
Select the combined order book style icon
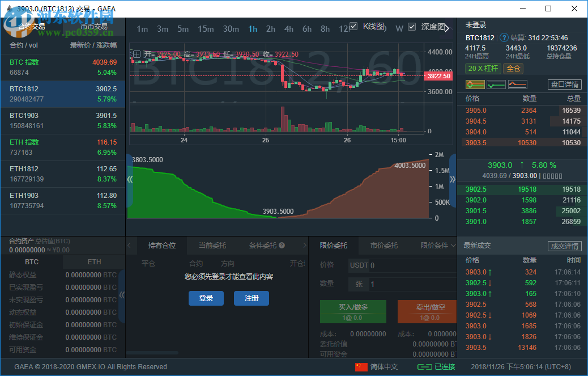475,84
